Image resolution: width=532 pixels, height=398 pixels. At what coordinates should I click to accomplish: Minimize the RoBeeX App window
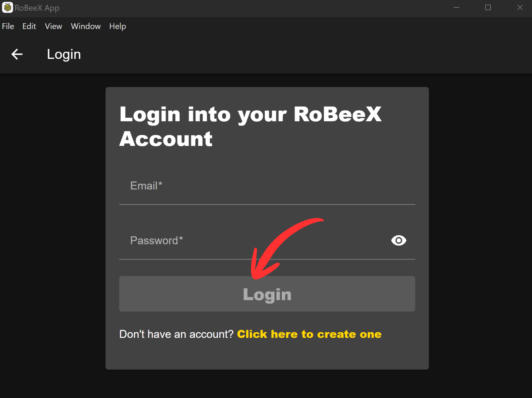click(456, 8)
